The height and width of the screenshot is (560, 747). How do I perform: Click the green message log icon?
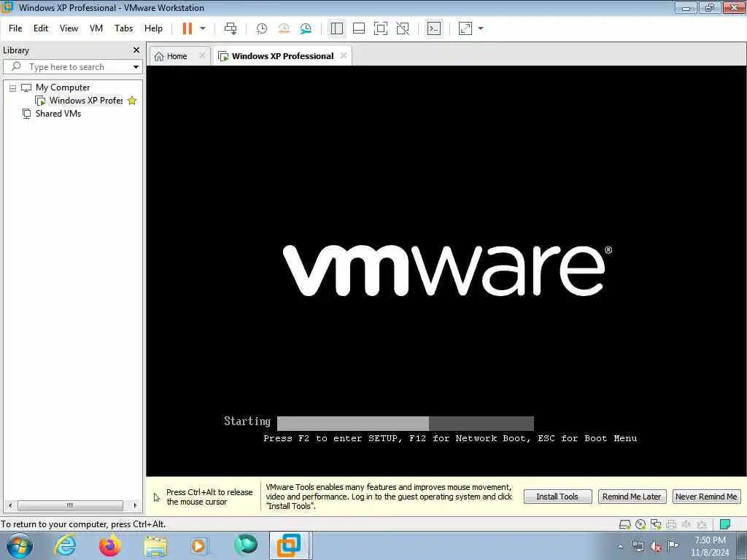pyautogui.click(x=725, y=524)
